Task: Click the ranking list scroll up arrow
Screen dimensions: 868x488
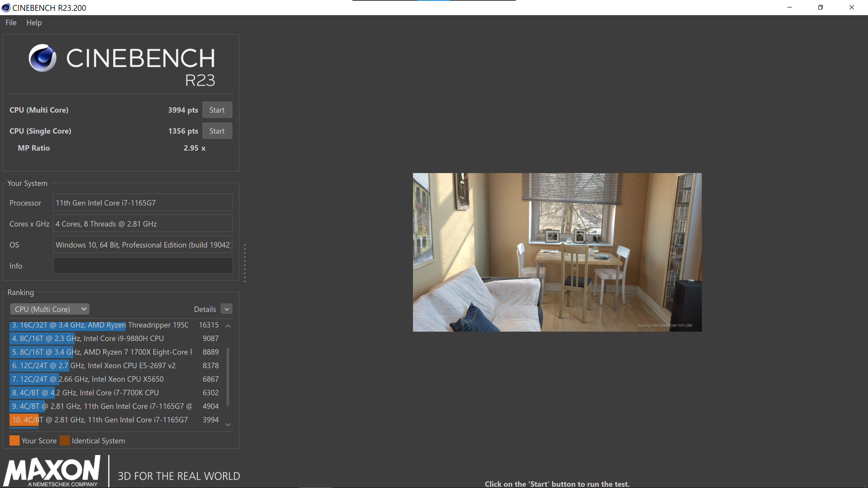Action: click(228, 326)
